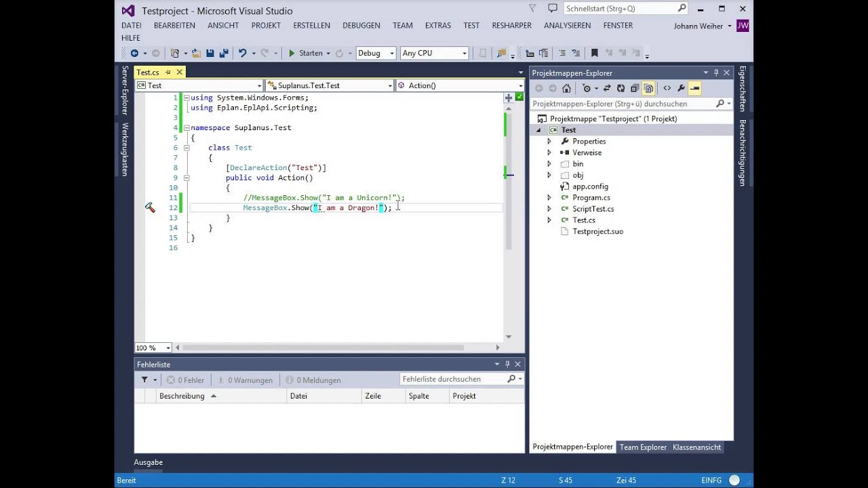This screenshot has width=868, height=488.
Task: Click the Johann Weiher account name
Action: pyautogui.click(x=698, y=26)
